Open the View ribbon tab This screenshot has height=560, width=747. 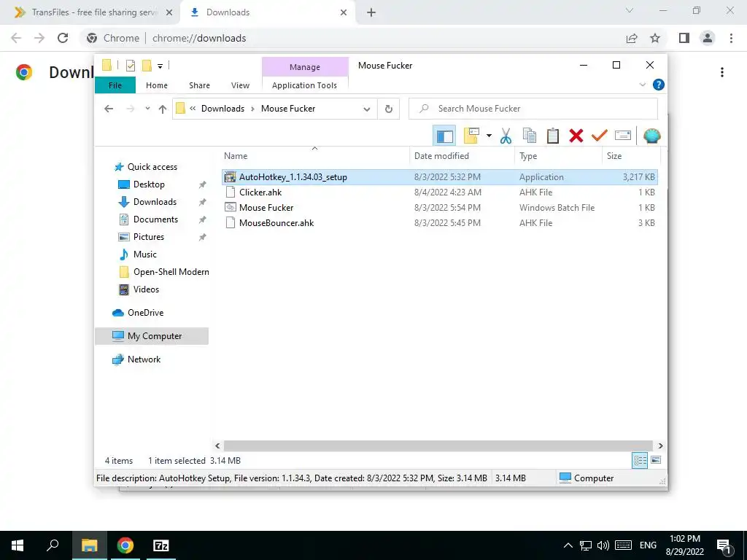(x=240, y=85)
